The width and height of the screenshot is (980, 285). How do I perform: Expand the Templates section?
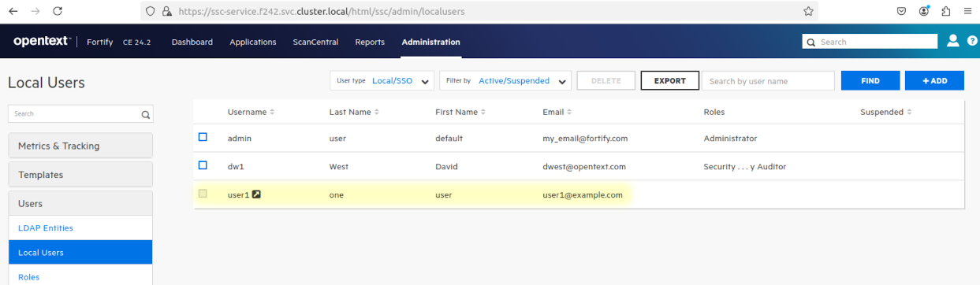(80, 175)
